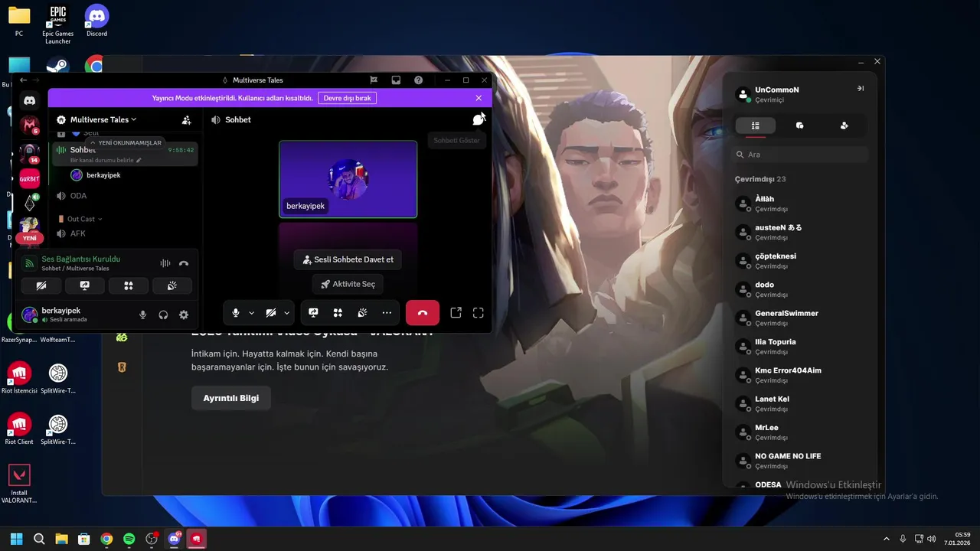Invite people icon beside Multiverse Tales
Image resolution: width=980 pixels, height=551 pixels.
(x=186, y=120)
